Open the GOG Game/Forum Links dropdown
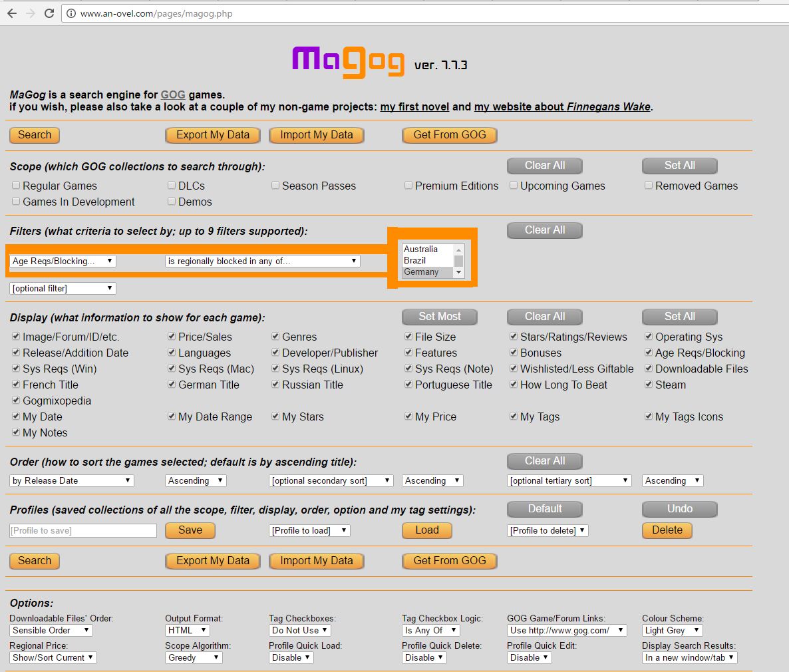789x672 pixels. tap(567, 630)
